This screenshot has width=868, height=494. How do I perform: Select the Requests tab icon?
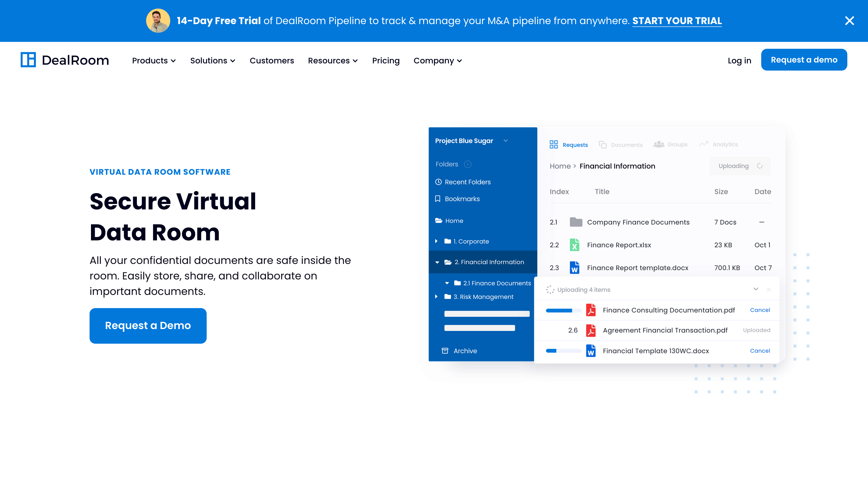click(554, 144)
